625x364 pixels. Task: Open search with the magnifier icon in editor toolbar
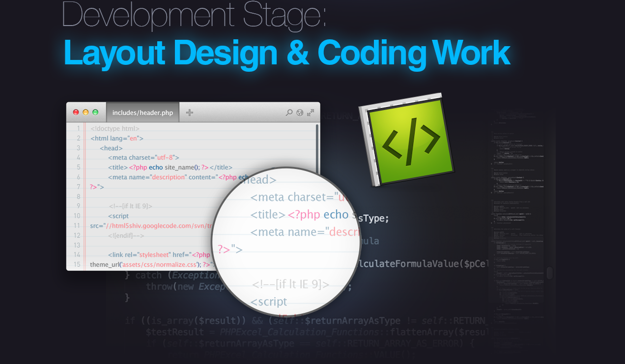289,112
